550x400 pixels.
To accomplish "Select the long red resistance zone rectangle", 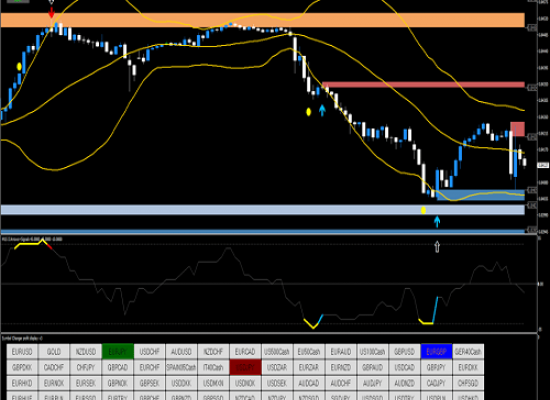I will (423, 85).
